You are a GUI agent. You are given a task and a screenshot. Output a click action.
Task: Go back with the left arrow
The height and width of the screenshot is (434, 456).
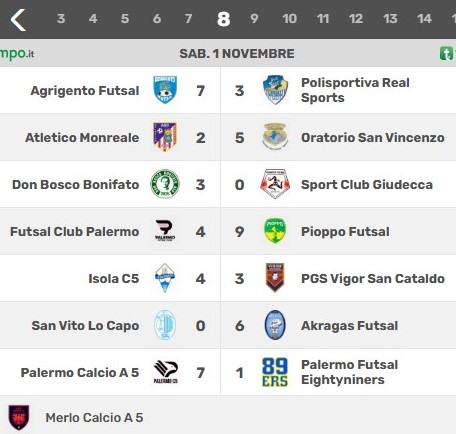click(x=18, y=20)
